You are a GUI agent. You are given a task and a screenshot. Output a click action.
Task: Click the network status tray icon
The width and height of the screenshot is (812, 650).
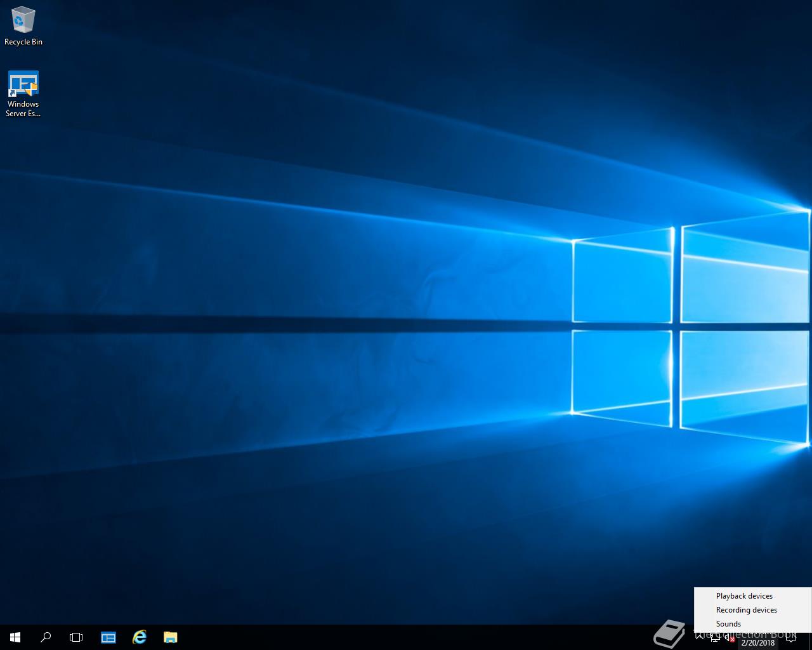pos(716,637)
